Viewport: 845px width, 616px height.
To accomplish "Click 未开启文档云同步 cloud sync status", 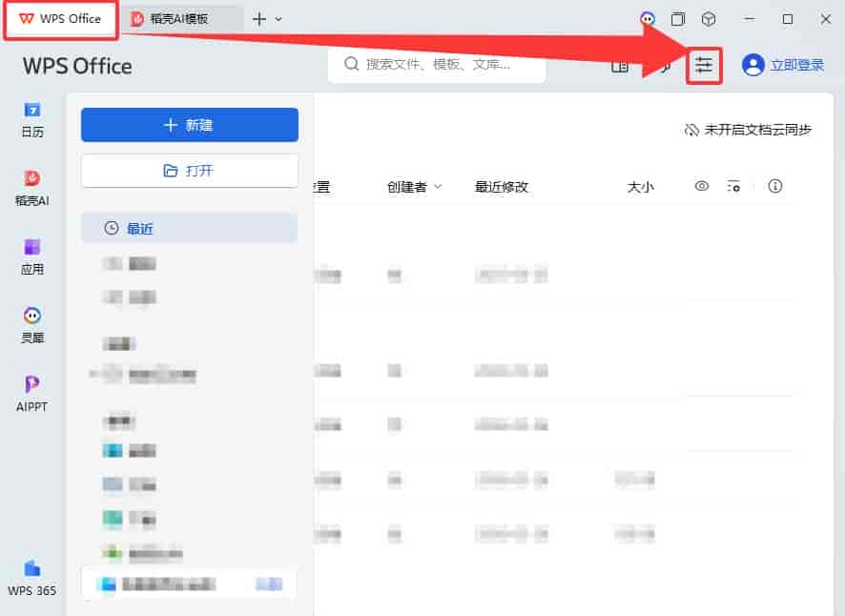I will click(x=748, y=130).
